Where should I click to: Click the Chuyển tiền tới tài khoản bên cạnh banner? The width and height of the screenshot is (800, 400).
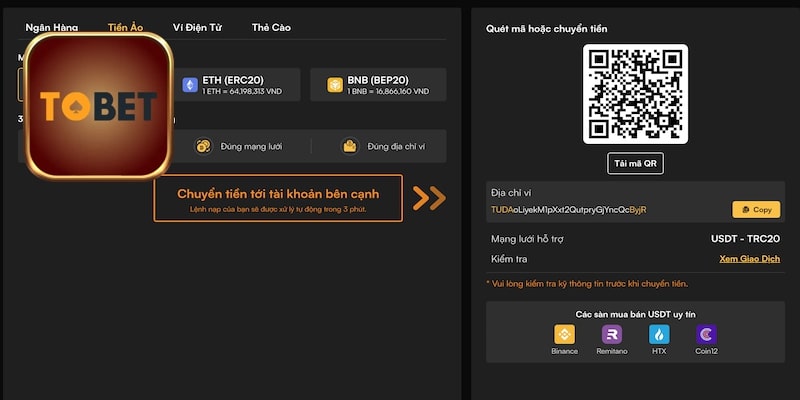278,198
